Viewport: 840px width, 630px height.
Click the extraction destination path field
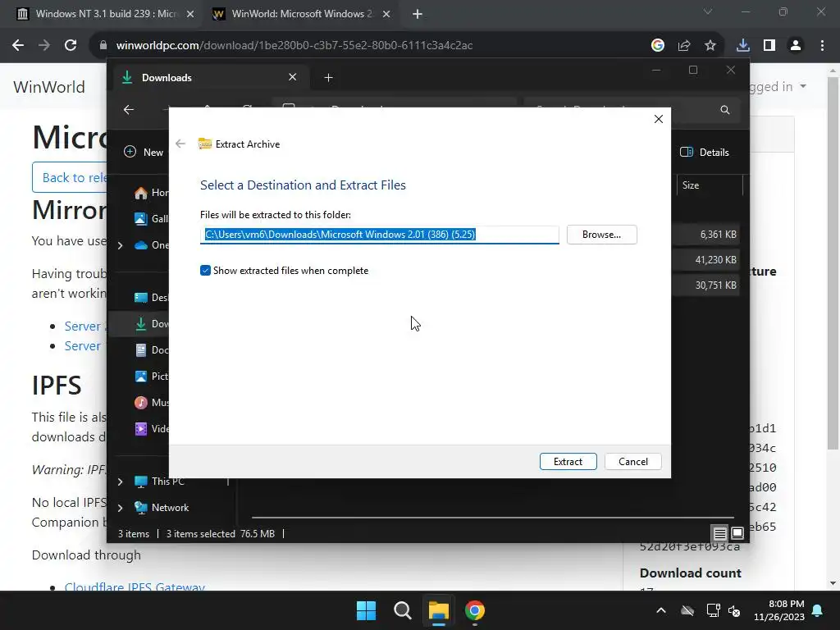379,235
